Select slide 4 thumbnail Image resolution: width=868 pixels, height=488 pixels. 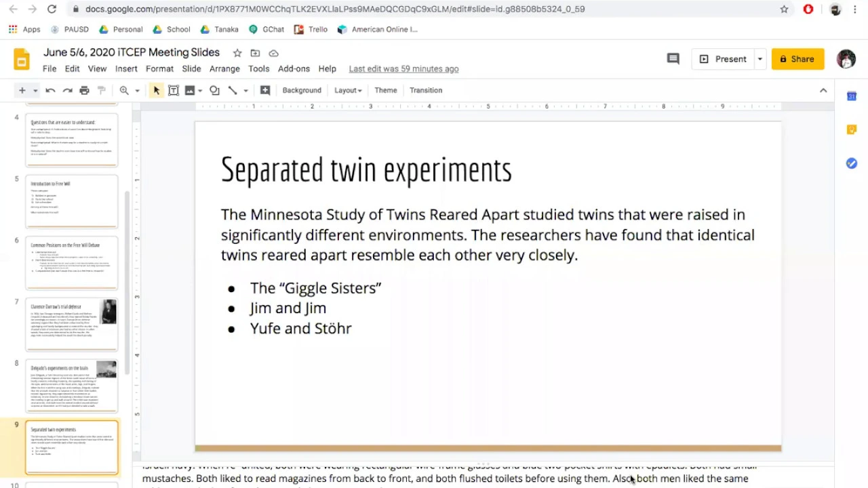71,140
